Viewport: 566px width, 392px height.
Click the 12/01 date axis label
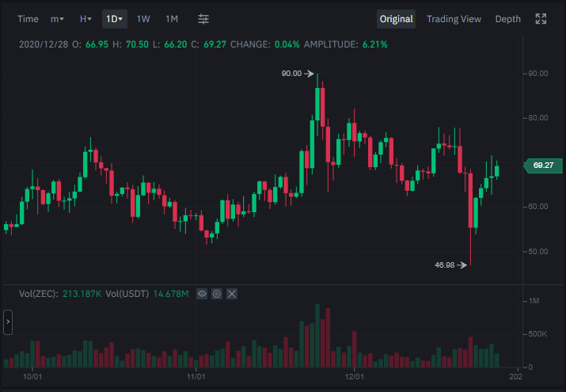(355, 377)
